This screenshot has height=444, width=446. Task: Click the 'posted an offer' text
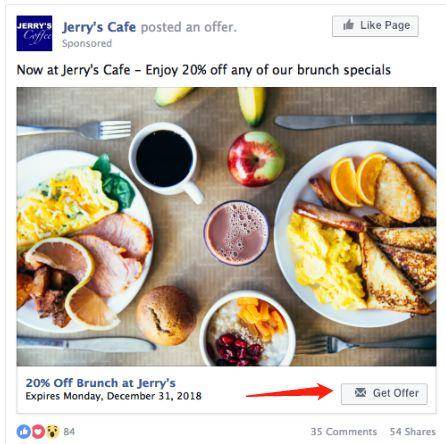189,27
